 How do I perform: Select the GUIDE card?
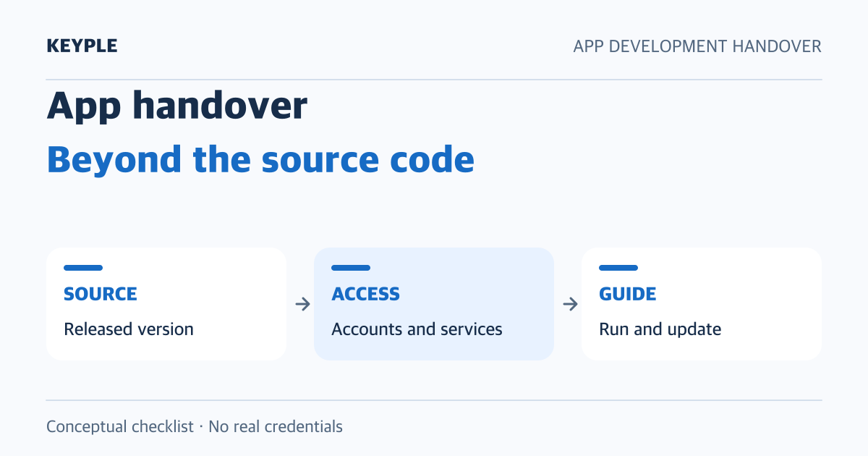coord(702,304)
